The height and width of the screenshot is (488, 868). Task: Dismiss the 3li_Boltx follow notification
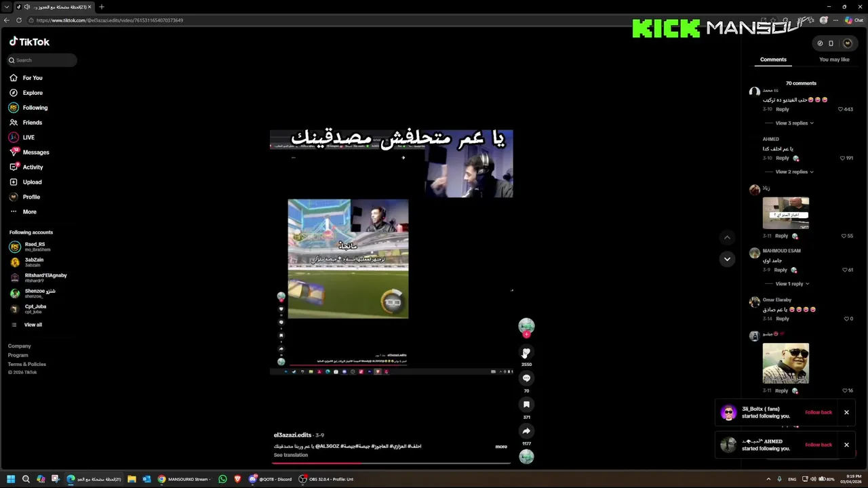pos(846,412)
